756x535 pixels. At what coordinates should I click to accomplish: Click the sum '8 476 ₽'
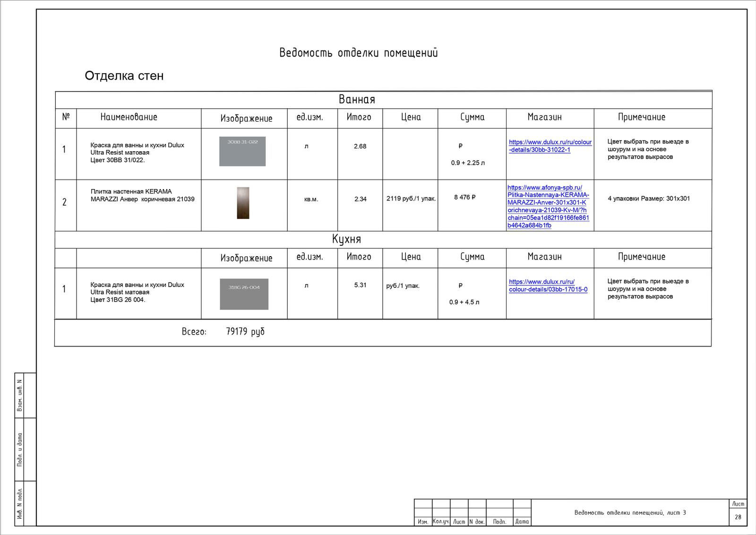click(465, 197)
